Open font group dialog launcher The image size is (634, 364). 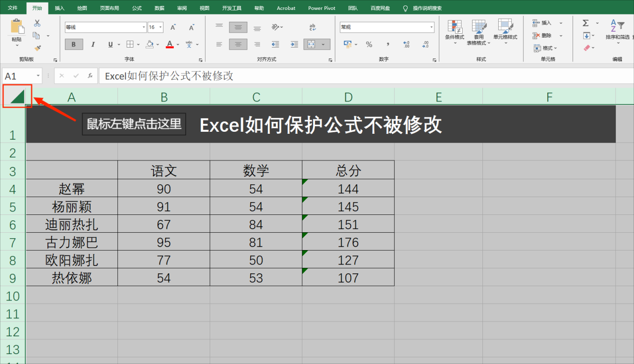201,60
